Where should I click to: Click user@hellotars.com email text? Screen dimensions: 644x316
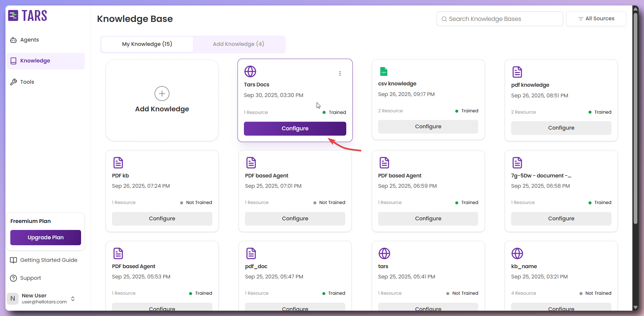click(44, 302)
